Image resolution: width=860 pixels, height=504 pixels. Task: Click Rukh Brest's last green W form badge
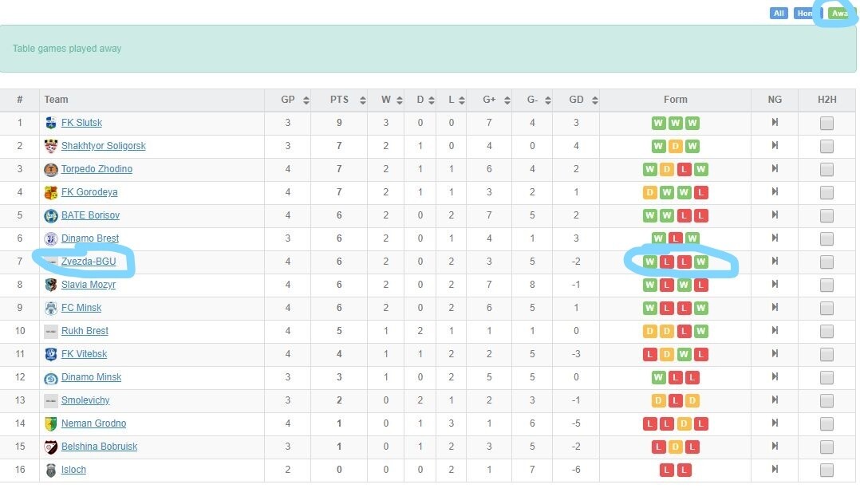tap(701, 331)
